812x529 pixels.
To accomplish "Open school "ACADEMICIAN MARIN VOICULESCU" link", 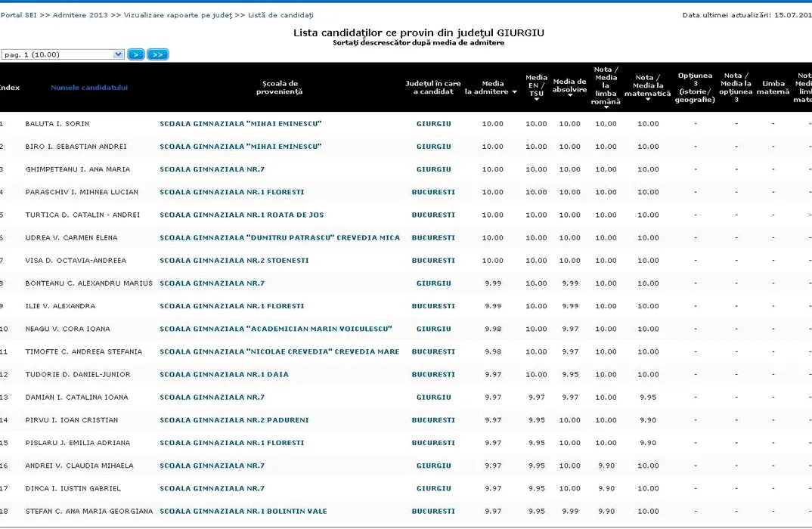I will (276, 329).
